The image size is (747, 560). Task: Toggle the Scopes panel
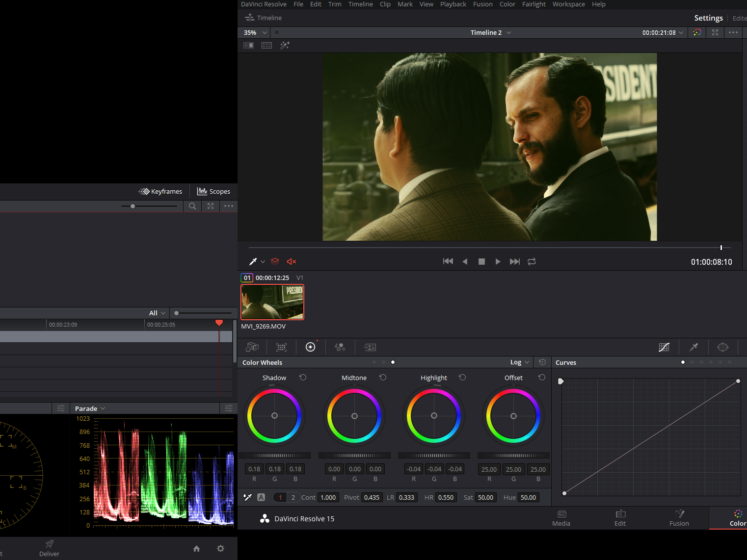[x=213, y=191]
